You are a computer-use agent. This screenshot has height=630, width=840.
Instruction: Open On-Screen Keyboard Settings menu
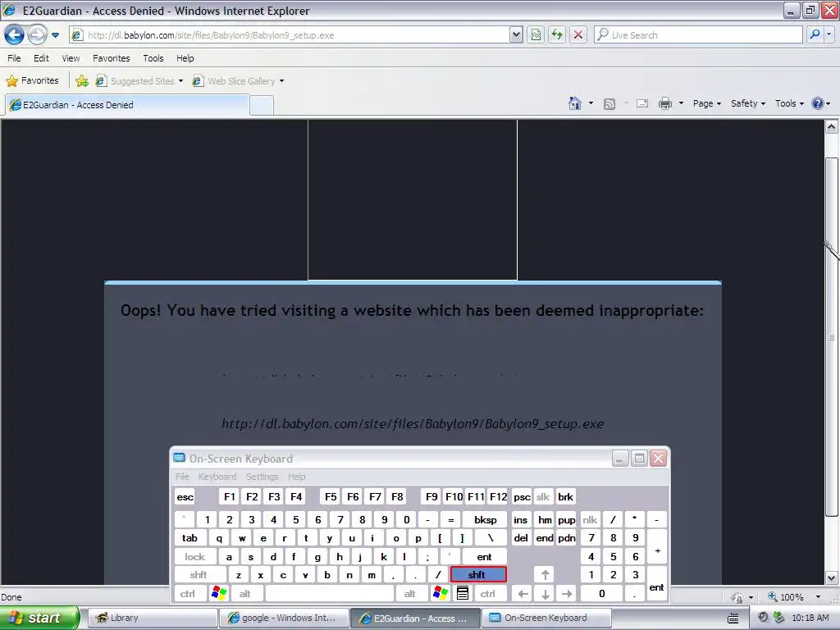[262, 477]
